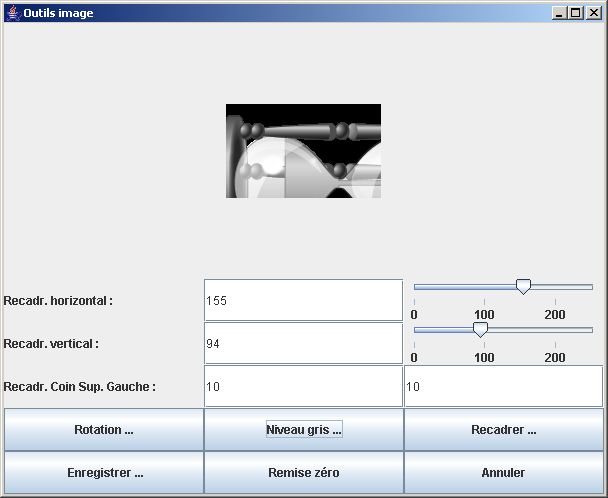
Task: Cancel using the Annuler button
Action: 504,473
